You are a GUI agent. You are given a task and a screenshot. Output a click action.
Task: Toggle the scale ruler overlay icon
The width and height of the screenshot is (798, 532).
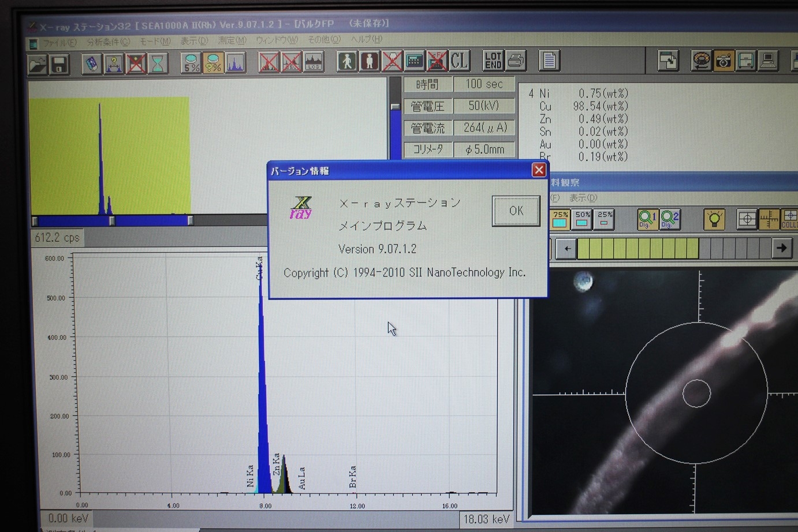coord(769,219)
